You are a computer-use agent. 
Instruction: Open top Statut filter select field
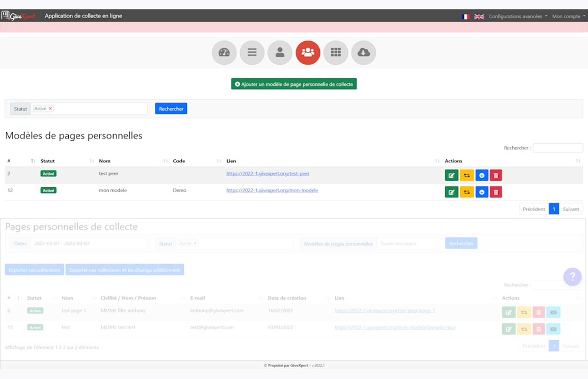(x=89, y=109)
